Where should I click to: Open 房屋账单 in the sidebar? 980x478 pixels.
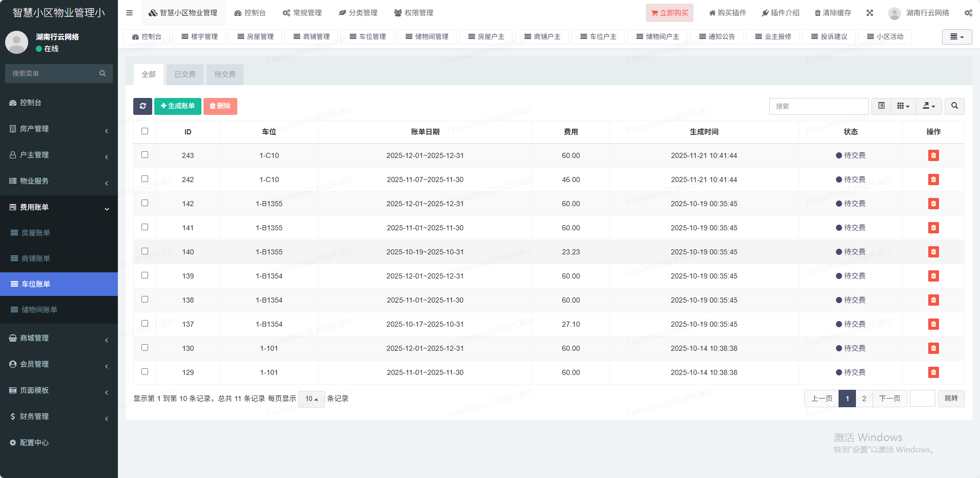(36, 233)
